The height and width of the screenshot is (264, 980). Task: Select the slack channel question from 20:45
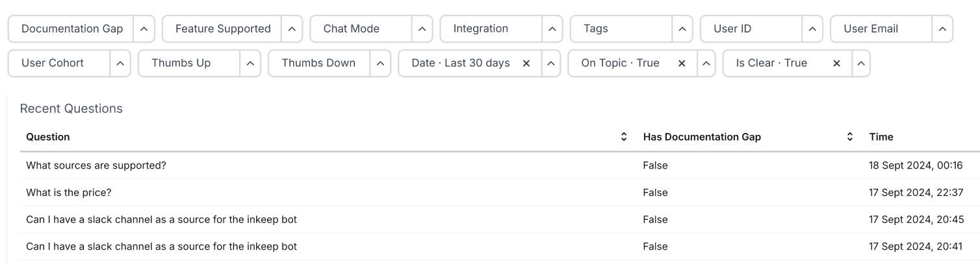coord(161,219)
